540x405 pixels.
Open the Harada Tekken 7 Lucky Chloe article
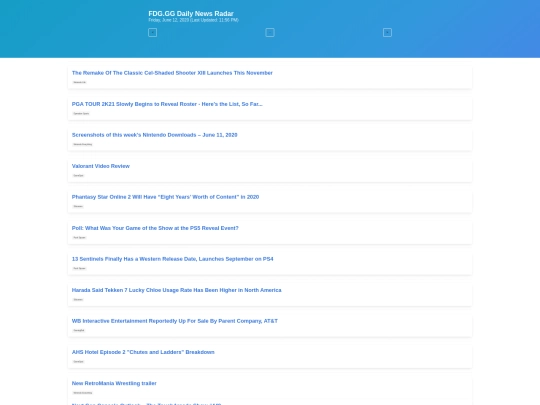click(x=177, y=290)
